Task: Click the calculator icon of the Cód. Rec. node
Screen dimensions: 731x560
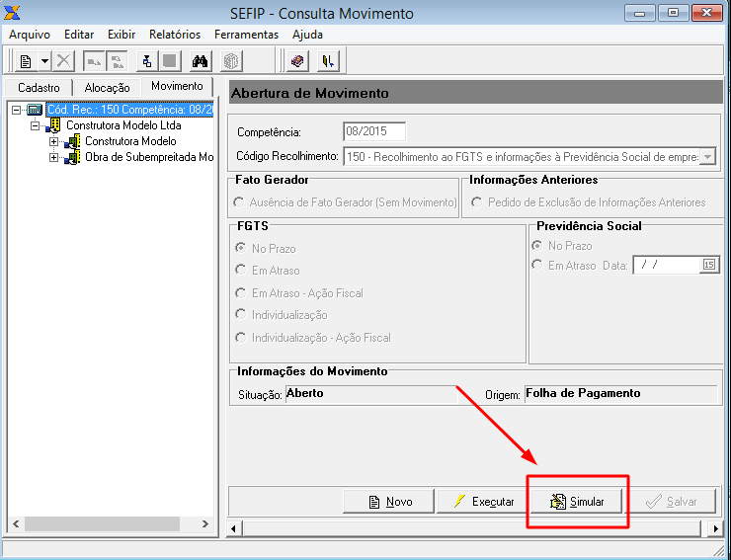Action: [35, 110]
